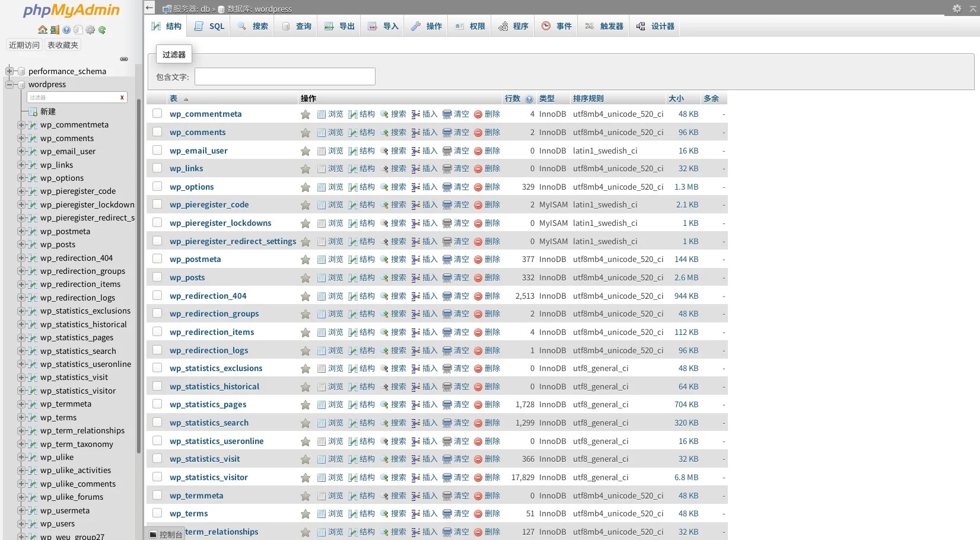Click the 包含文字 filter text field
This screenshot has width=980, height=540.
point(285,76)
